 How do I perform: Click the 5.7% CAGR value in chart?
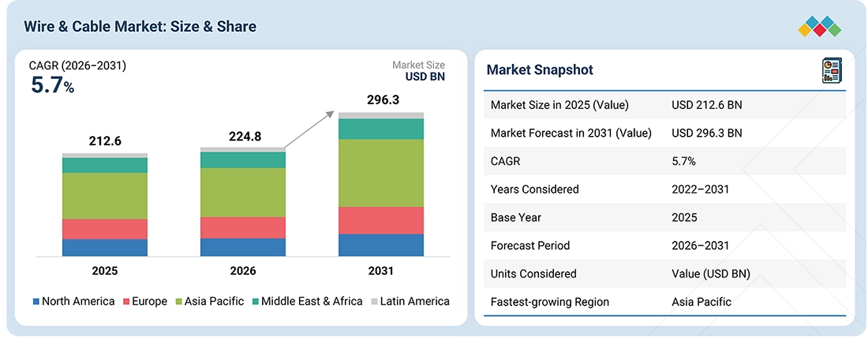tap(51, 85)
